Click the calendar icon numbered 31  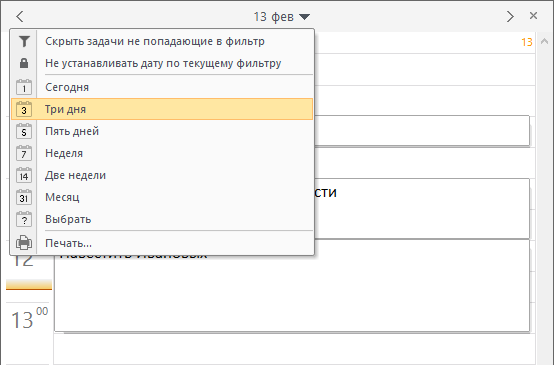click(24, 197)
